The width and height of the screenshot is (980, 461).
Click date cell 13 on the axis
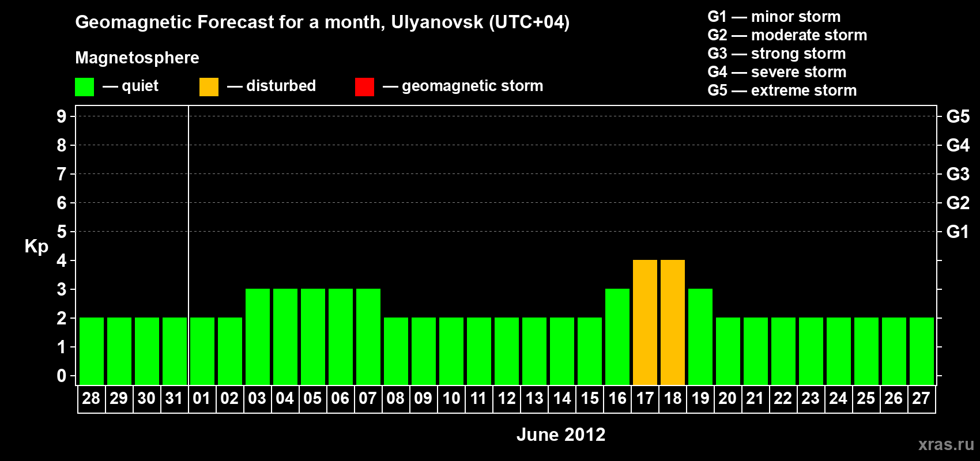tap(534, 399)
